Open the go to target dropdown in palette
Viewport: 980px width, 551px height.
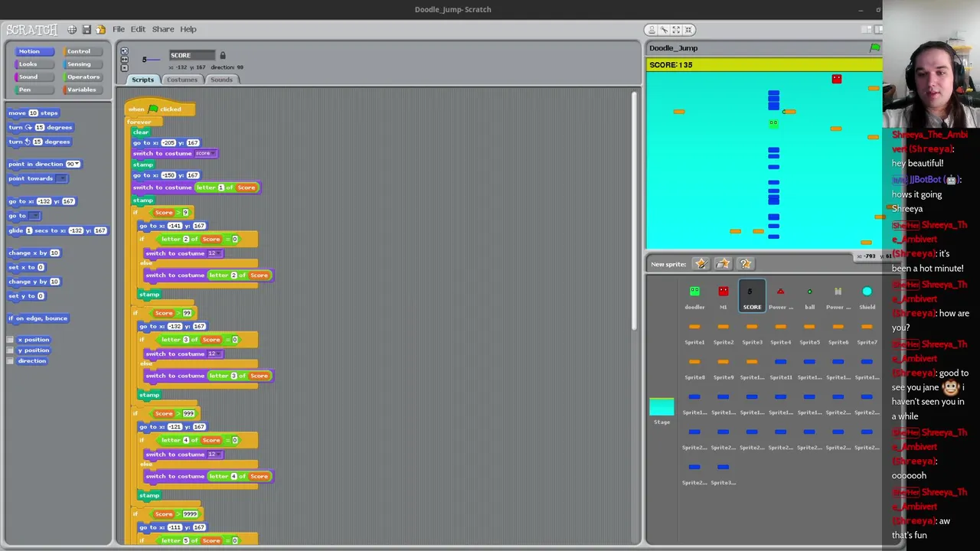point(33,216)
